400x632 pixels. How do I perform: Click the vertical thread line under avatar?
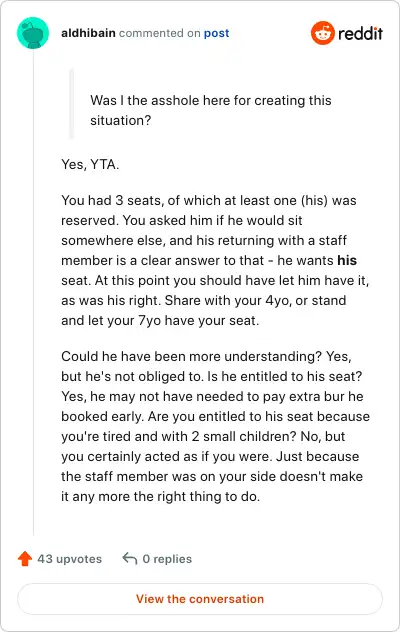click(x=33, y=292)
